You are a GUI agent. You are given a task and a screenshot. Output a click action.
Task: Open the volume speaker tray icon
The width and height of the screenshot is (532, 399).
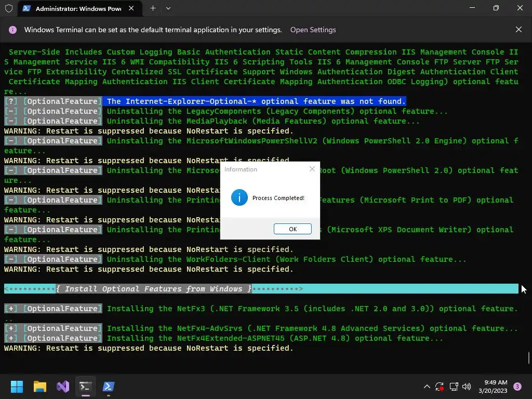point(467,387)
